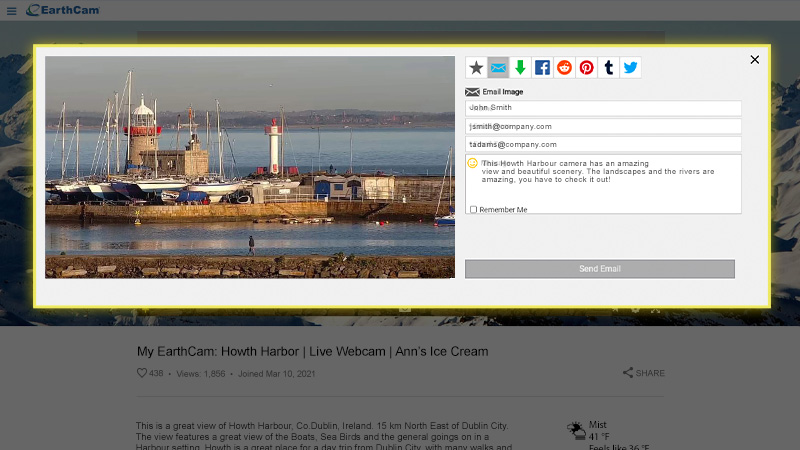Click the jsmith@company.com sender email field
Screen dimensions: 800x450
pos(603,126)
